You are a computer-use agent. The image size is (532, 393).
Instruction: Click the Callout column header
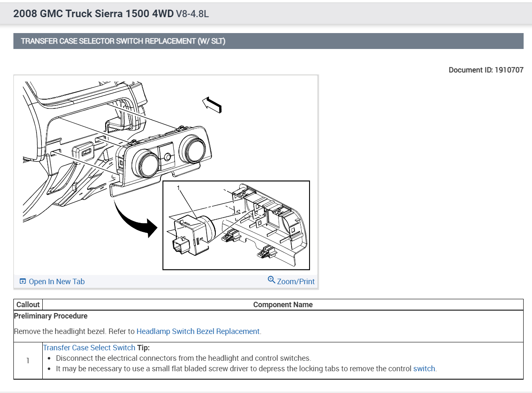coord(28,305)
